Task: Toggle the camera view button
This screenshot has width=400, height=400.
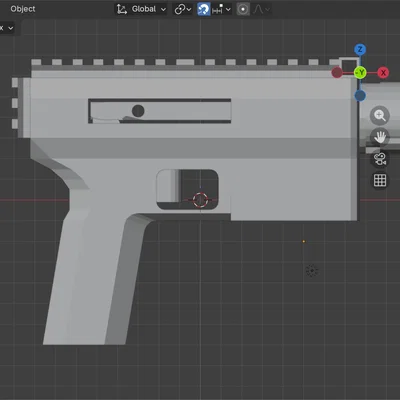Action: point(380,159)
